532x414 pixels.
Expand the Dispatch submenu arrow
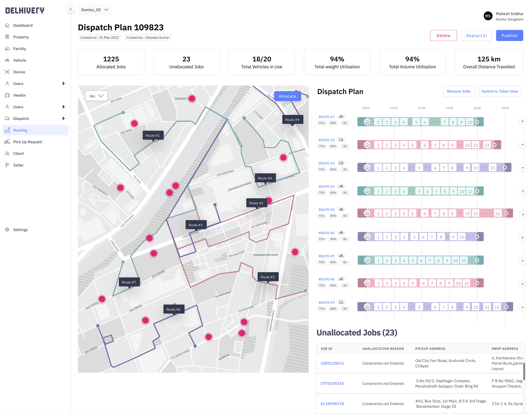pos(64,118)
